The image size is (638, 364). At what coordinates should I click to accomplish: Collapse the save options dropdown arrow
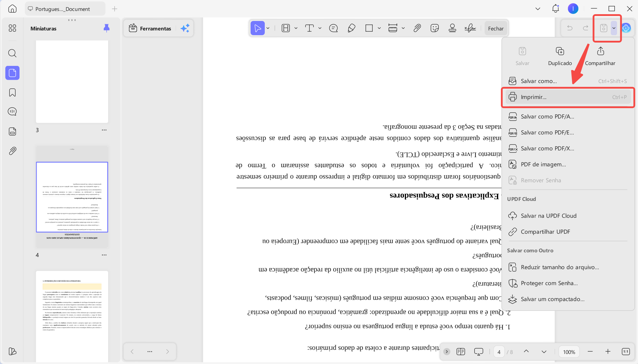pos(614,28)
